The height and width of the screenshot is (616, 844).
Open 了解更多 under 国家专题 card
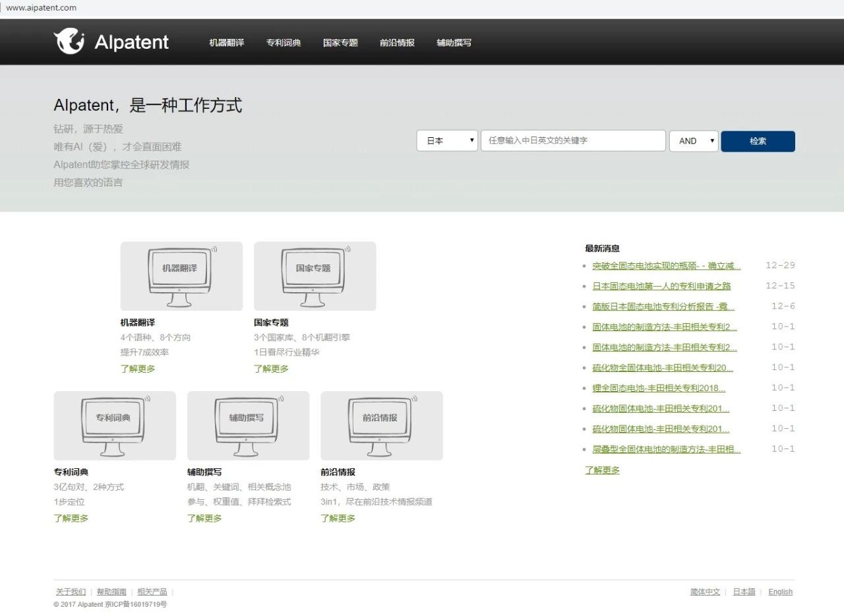(x=271, y=369)
